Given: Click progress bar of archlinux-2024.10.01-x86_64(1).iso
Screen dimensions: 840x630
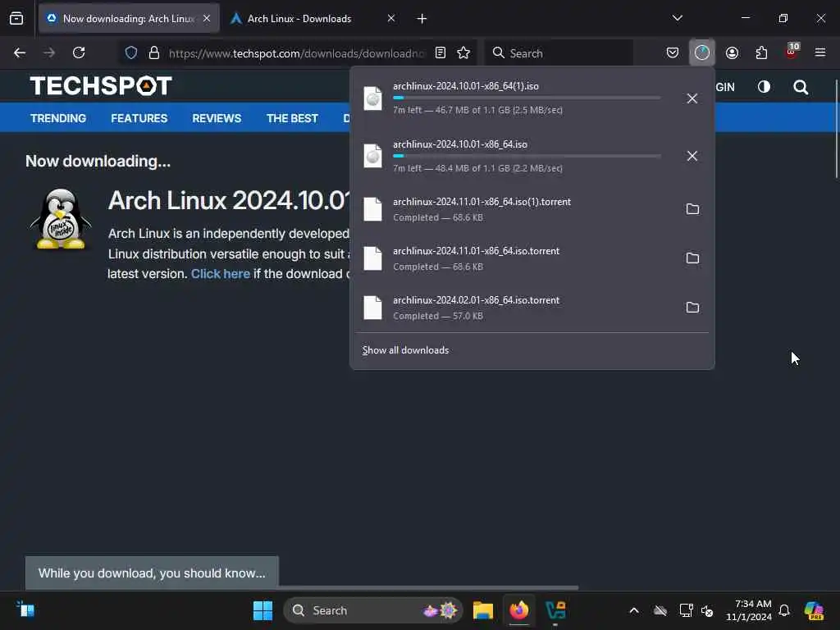Looking at the screenshot, I should tap(527, 98).
